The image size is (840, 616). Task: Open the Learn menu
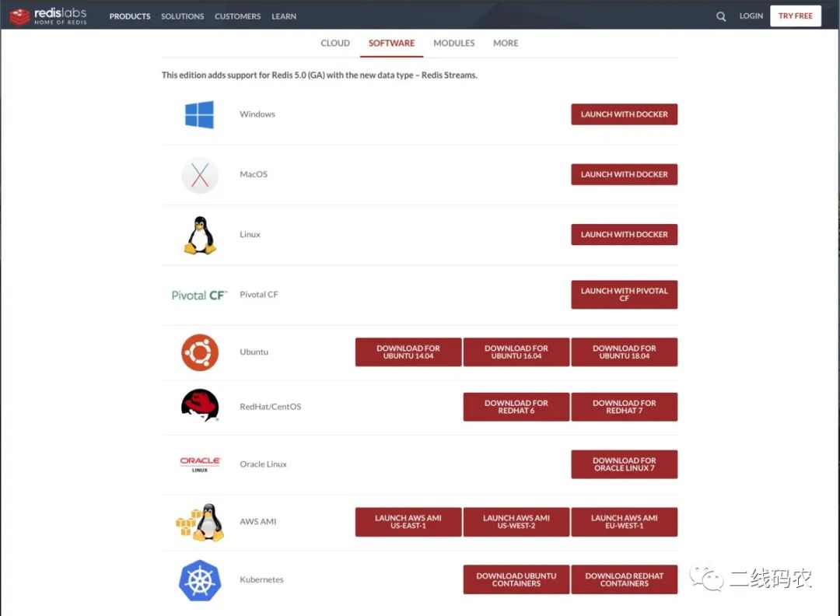pos(283,16)
